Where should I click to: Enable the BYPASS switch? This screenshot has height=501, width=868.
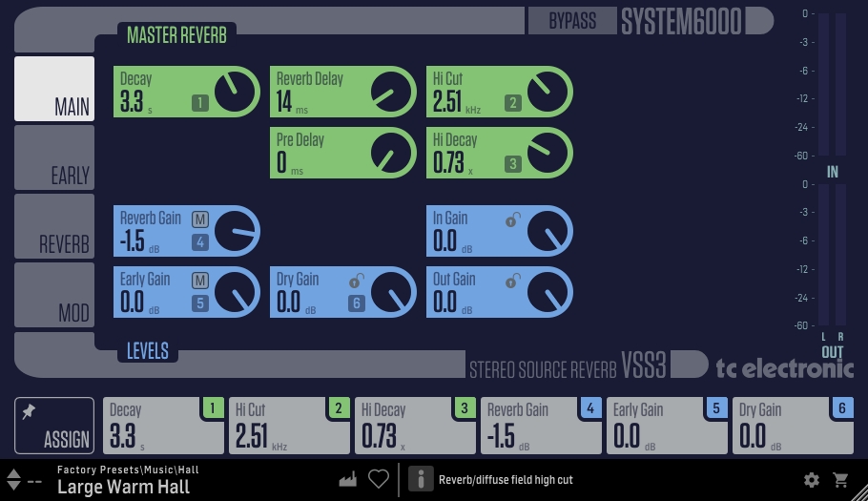coord(572,21)
